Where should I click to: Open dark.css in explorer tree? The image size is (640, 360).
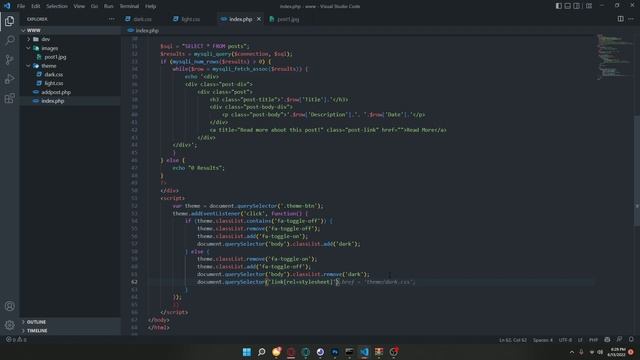pyautogui.click(x=53, y=74)
